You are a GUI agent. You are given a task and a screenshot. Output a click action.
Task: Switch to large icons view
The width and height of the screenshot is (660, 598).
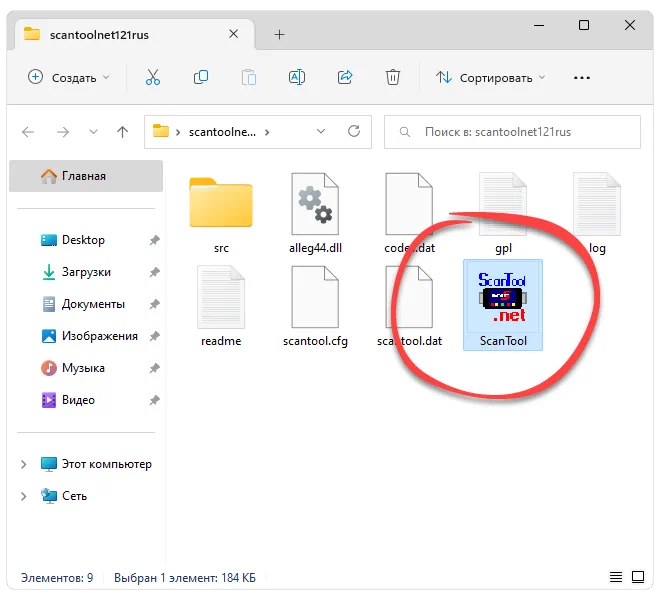point(638,577)
